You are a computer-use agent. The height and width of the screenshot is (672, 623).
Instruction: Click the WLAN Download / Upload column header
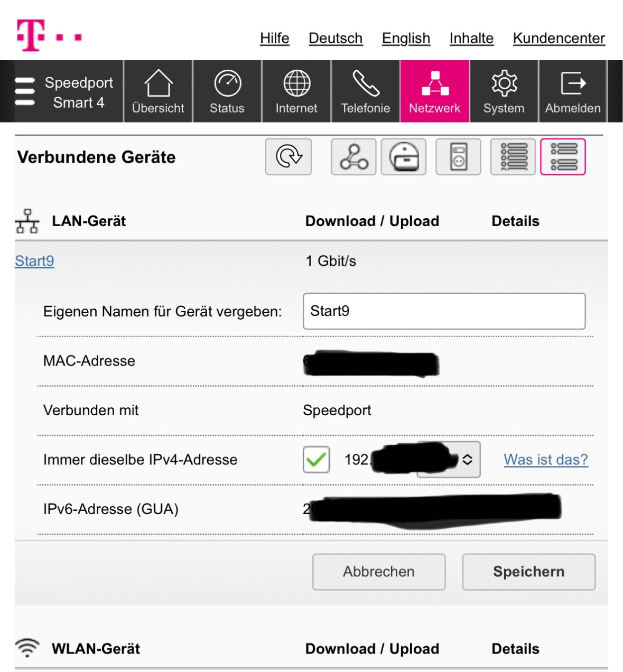[x=373, y=649]
